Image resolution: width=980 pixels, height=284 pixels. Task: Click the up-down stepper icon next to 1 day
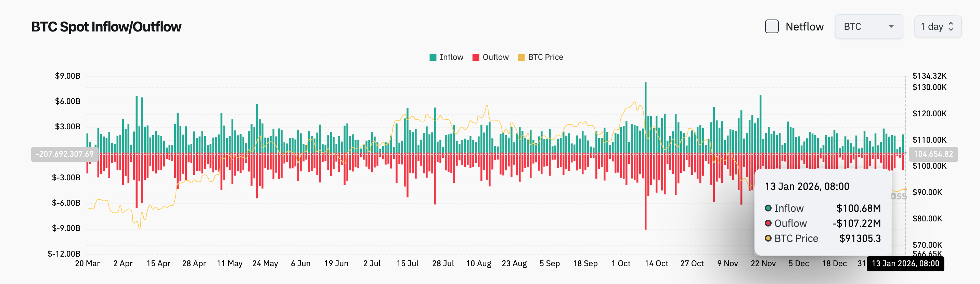tap(952, 27)
